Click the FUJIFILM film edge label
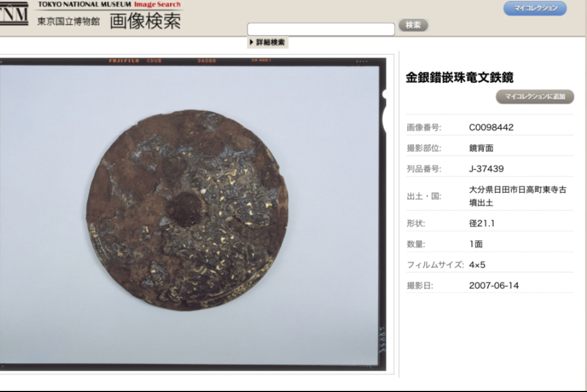The height and width of the screenshot is (392, 587). (x=124, y=61)
